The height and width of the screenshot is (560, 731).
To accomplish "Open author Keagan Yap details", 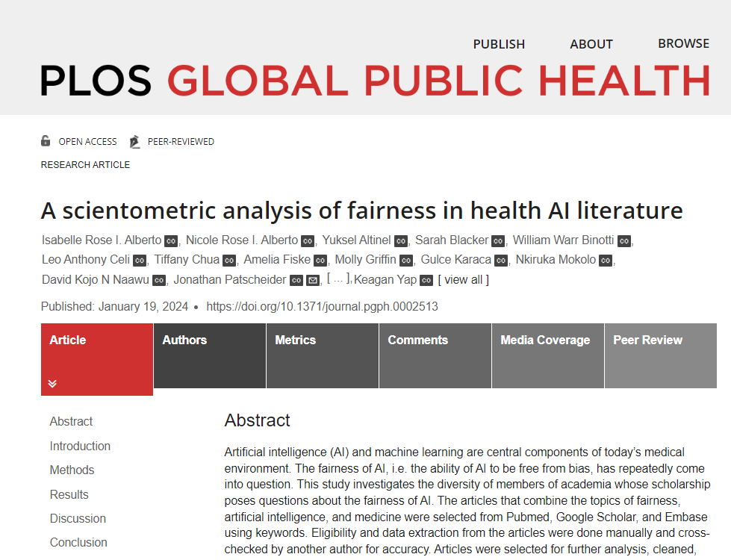I will tap(385, 280).
